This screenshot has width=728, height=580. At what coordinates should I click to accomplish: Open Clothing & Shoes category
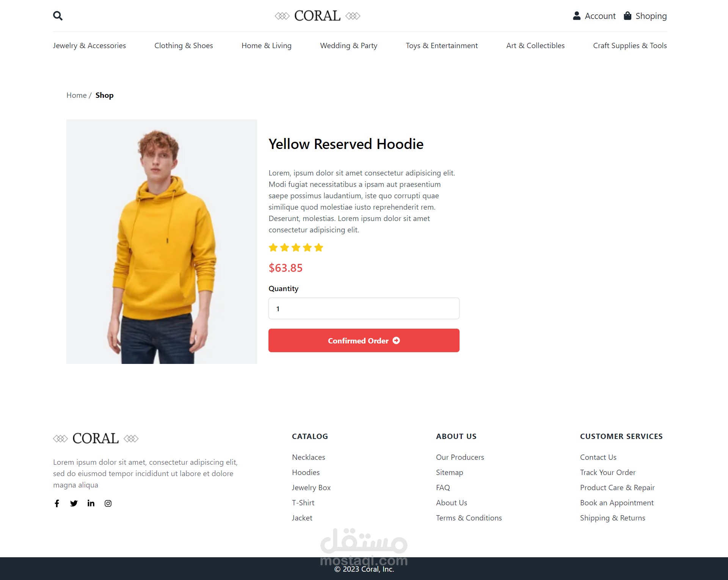click(184, 45)
